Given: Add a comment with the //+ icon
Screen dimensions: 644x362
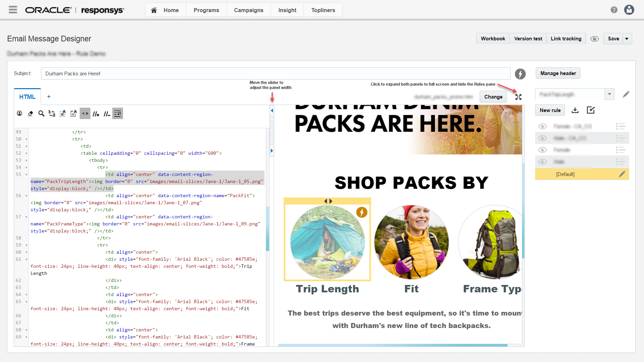Looking at the screenshot, I should tap(96, 114).
